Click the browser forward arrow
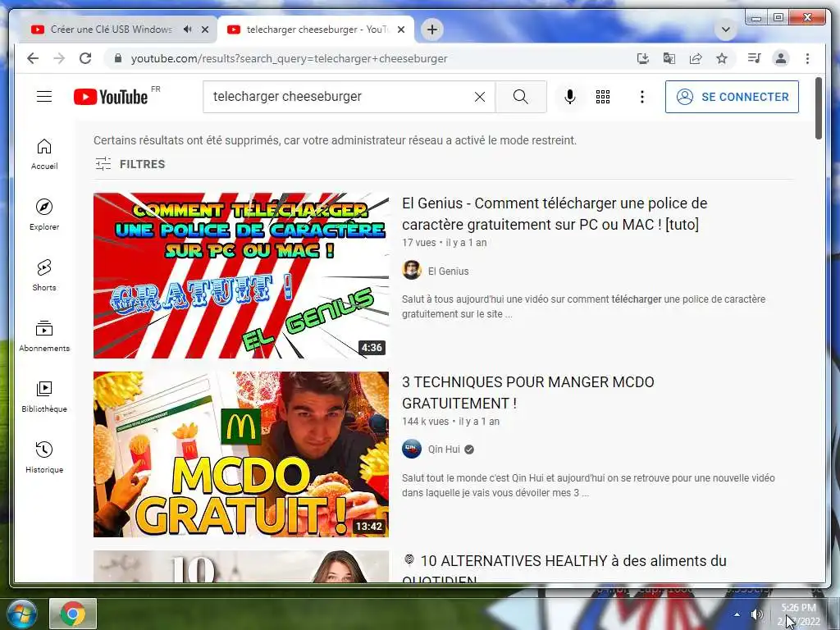Screen dimensions: 840x630 (59, 58)
